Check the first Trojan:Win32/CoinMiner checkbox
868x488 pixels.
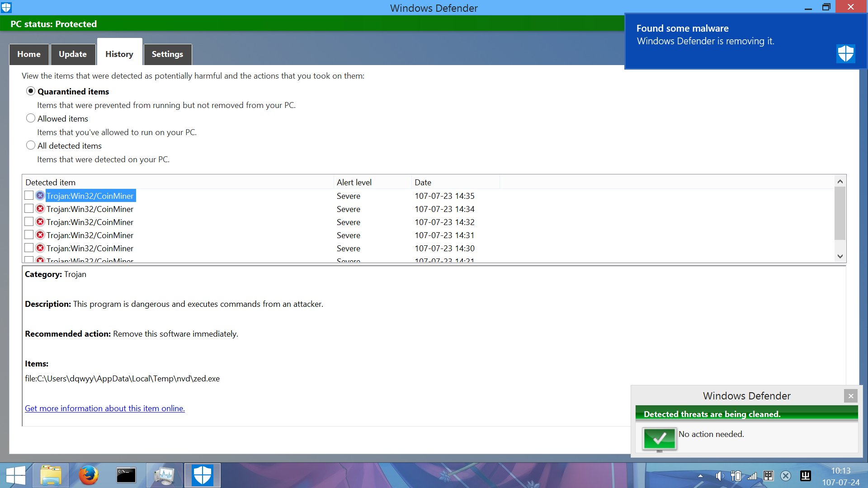[x=29, y=196]
